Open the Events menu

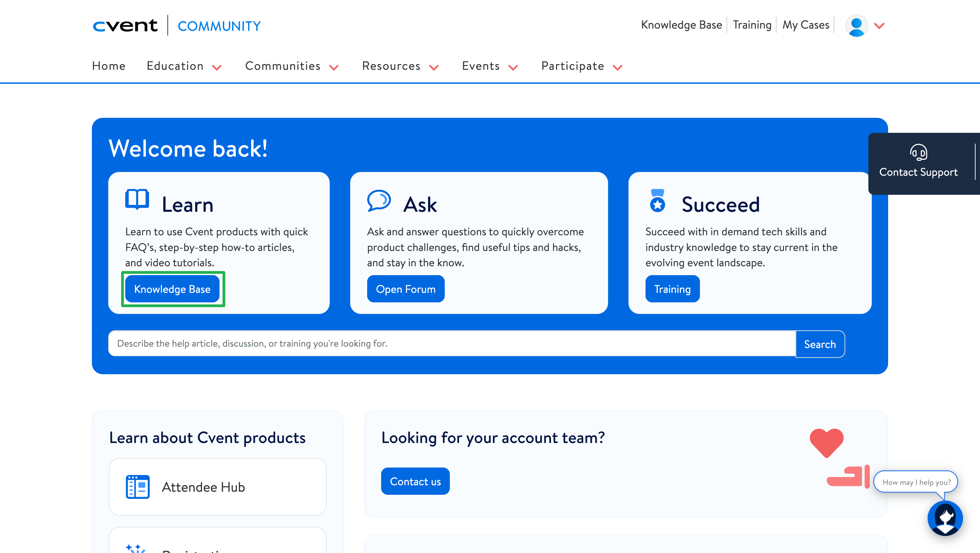click(x=480, y=66)
